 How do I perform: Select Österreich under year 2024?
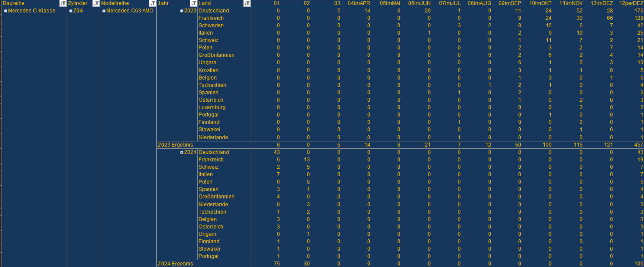coord(211,227)
